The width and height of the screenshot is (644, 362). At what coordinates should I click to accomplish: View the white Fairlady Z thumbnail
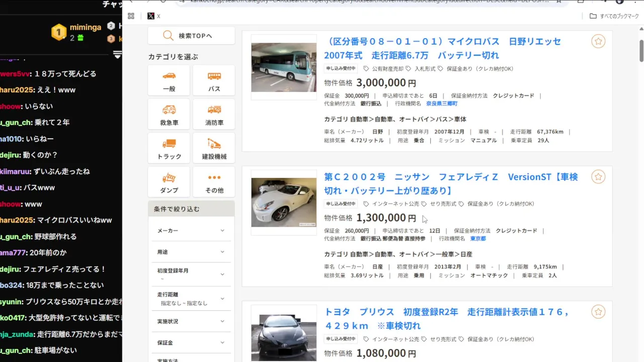(284, 202)
